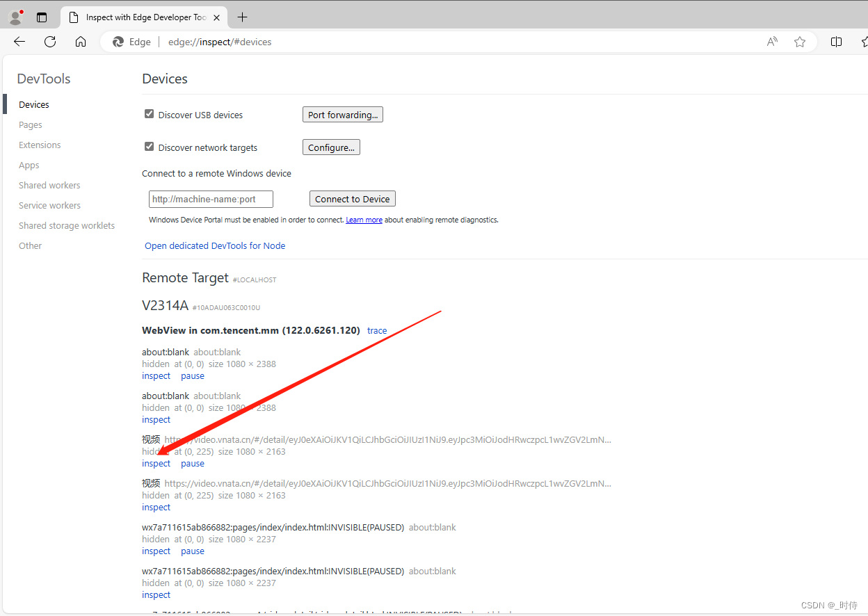The image size is (868, 616).
Task: Click the device serial #10ADAU063C0010U
Action: pos(226,307)
